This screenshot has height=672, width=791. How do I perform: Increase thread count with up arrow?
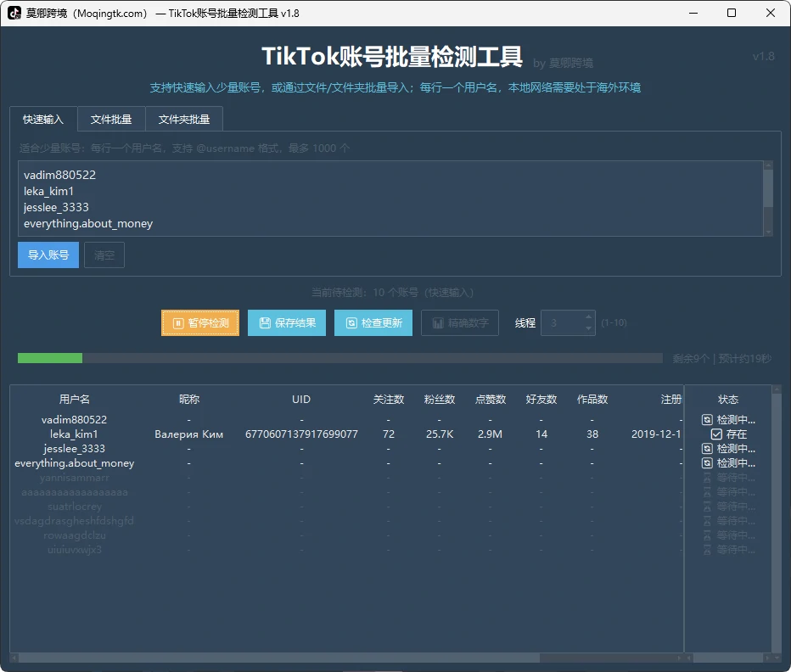(x=588, y=316)
